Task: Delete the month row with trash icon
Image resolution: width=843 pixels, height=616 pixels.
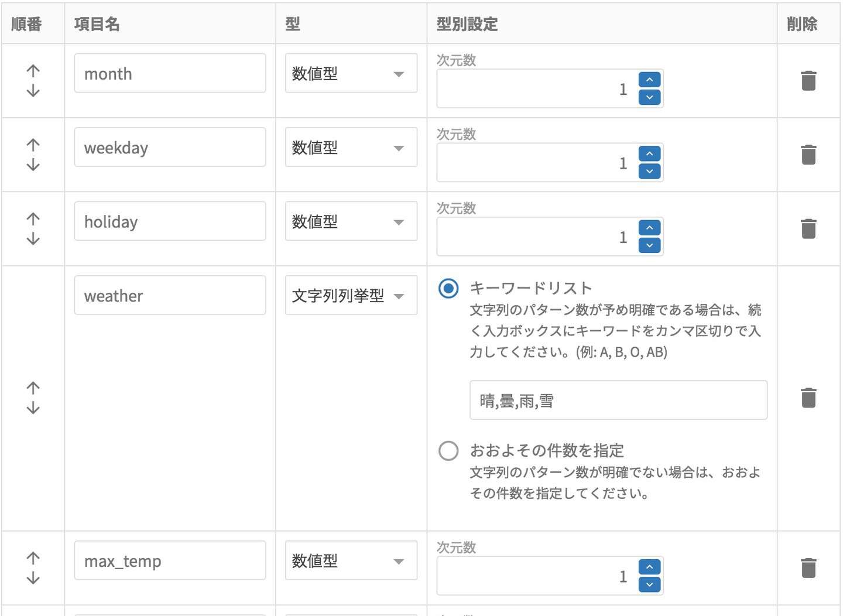Action: (x=808, y=81)
